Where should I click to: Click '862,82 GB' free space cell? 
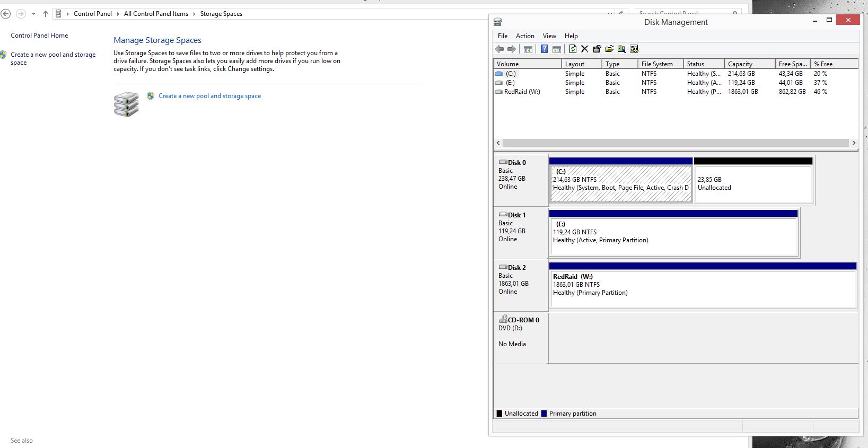[792, 92]
